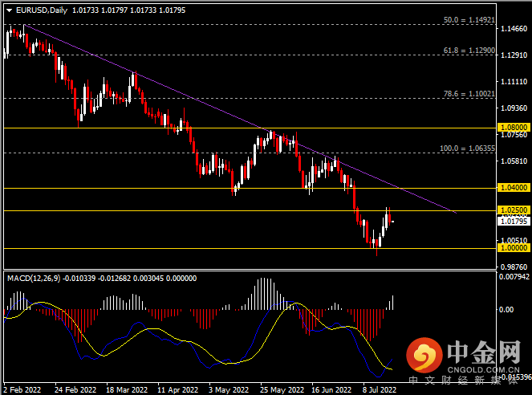Click the 25 May 2022 date marker
This screenshot has height=395, width=532.
[x=282, y=390]
